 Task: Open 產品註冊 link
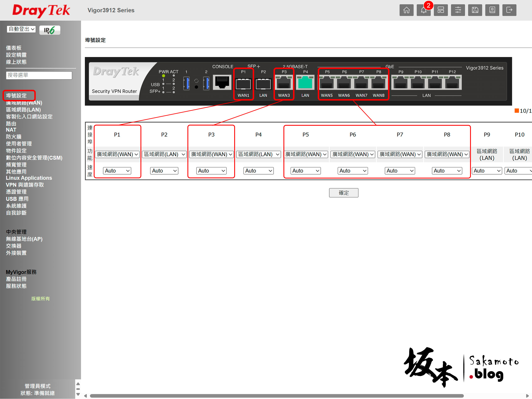[x=16, y=279]
